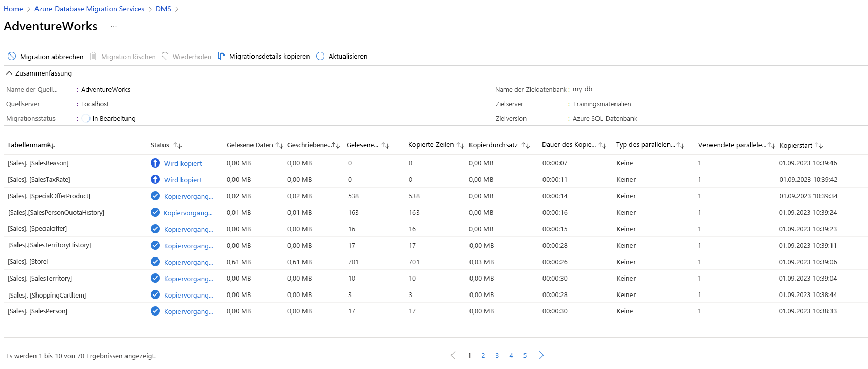The height and width of the screenshot is (369, 868).
Task: Click the completed checkmark icon for SpecialOfferProduct
Action: 155,196
